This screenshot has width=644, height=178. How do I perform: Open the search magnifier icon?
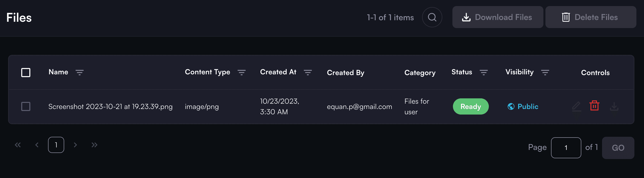[432, 17]
